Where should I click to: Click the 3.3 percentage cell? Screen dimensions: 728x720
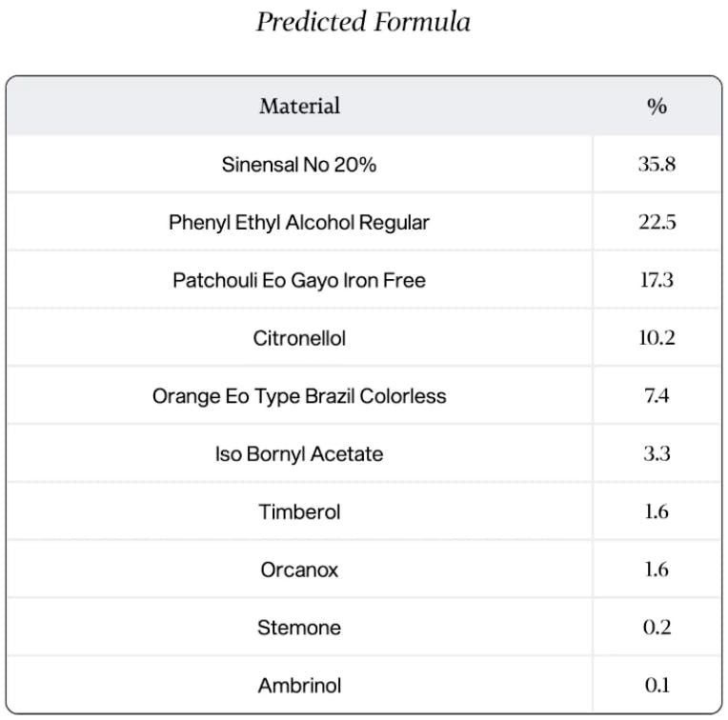[x=657, y=453]
